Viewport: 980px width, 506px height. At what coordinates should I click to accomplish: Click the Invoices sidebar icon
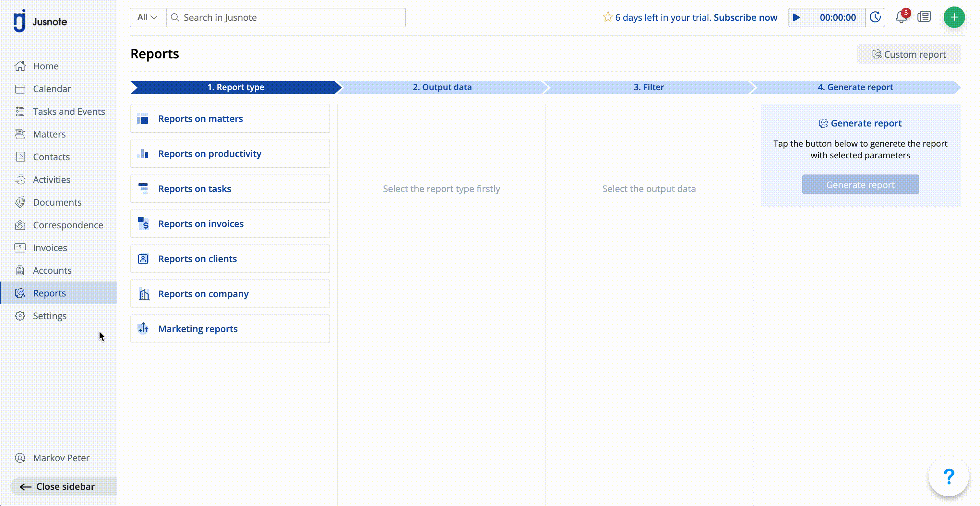20,248
